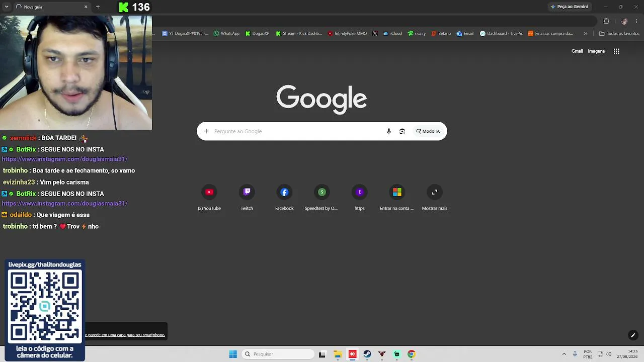Open the Email bookmark
The image size is (644, 362).
(x=465, y=34)
